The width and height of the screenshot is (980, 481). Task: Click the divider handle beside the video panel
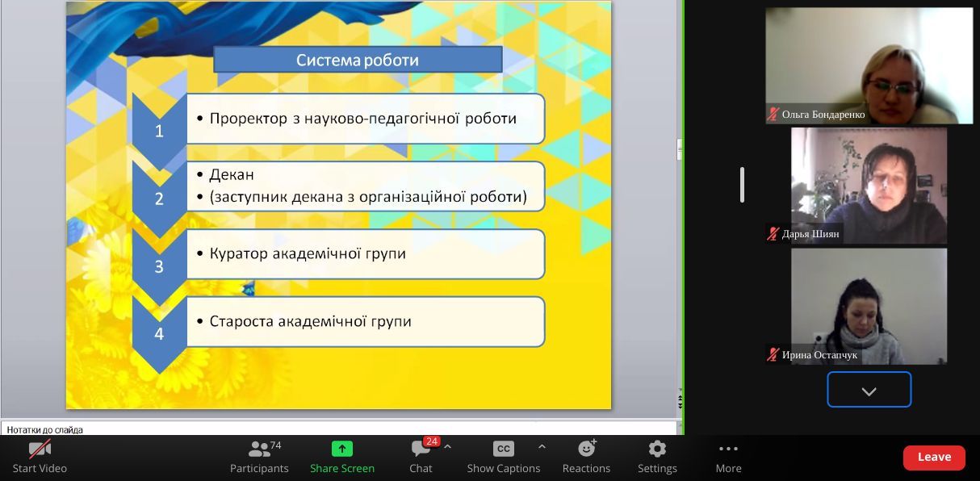pyautogui.click(x=742, y=185)
